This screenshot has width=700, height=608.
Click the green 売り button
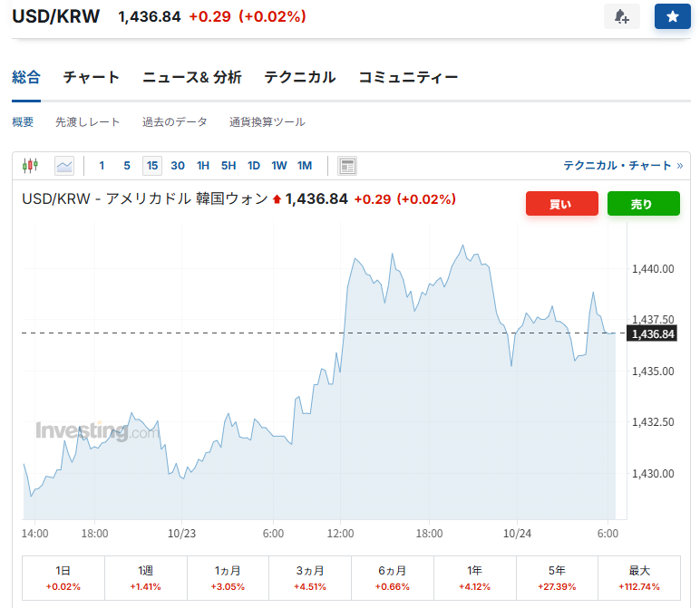643,204
